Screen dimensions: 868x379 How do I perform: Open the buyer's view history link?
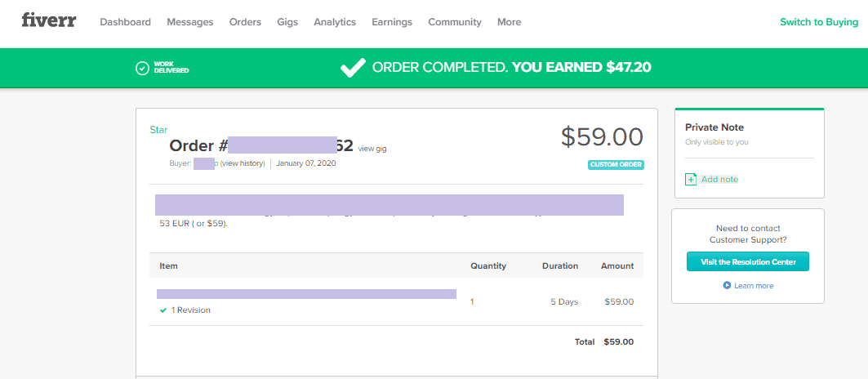coord(243,163)
